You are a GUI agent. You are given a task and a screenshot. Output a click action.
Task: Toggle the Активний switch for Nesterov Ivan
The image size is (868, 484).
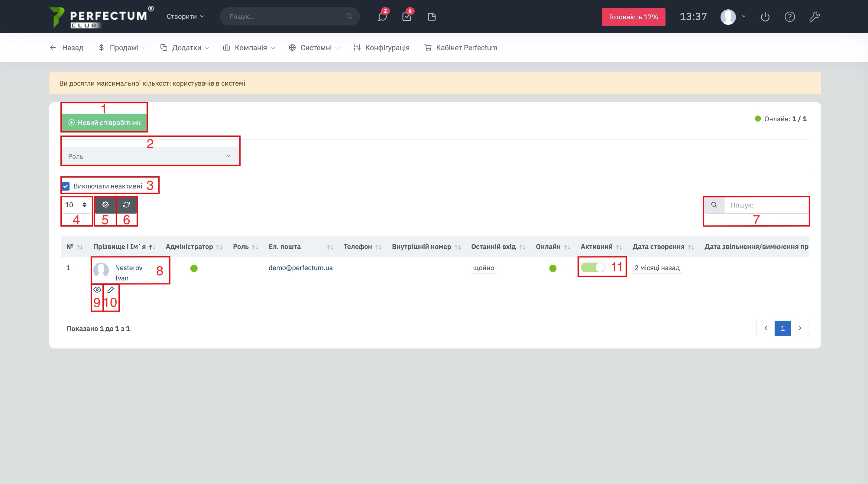[593, 267]
